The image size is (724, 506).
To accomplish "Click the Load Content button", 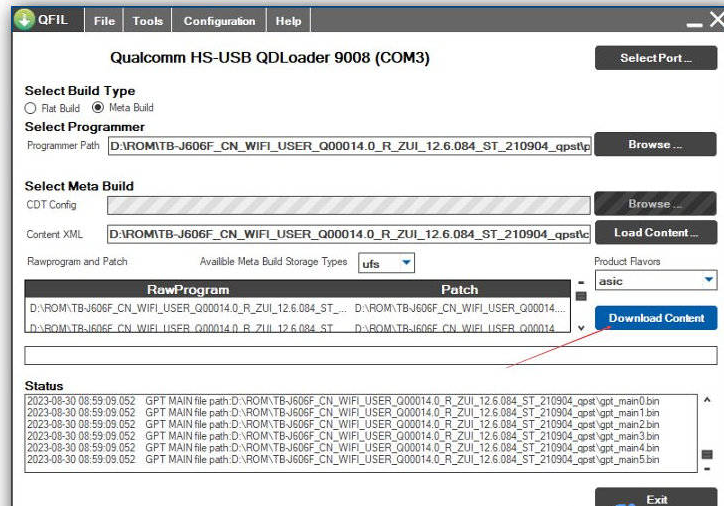I will pyautogui.click(x=656, y=232).
